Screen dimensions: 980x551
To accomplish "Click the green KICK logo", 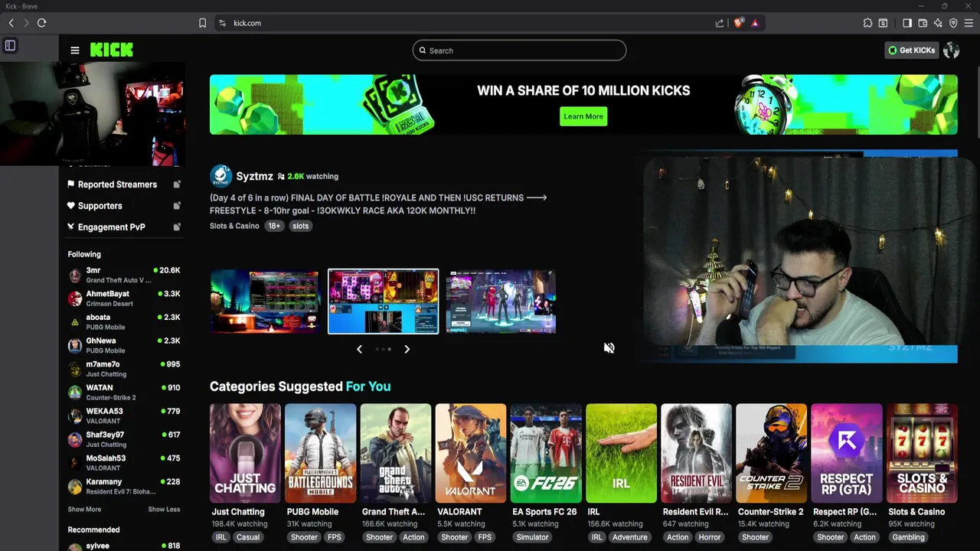I will click(112, 50).
